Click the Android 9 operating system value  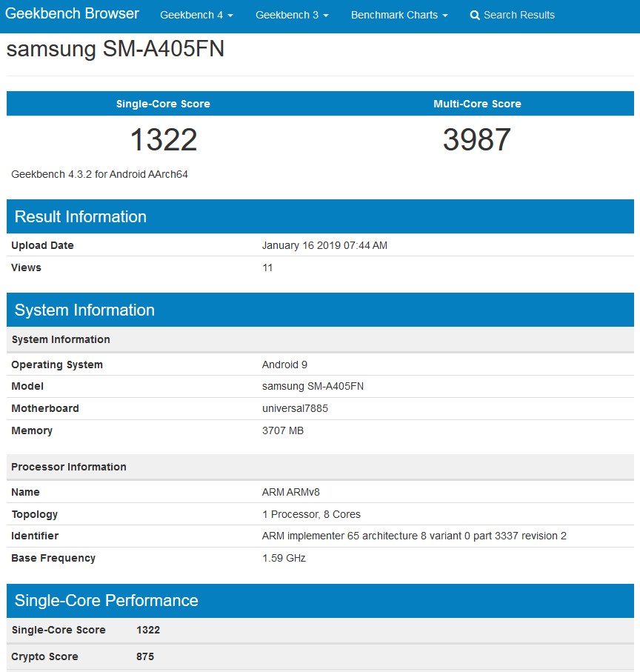click(284, 365)
